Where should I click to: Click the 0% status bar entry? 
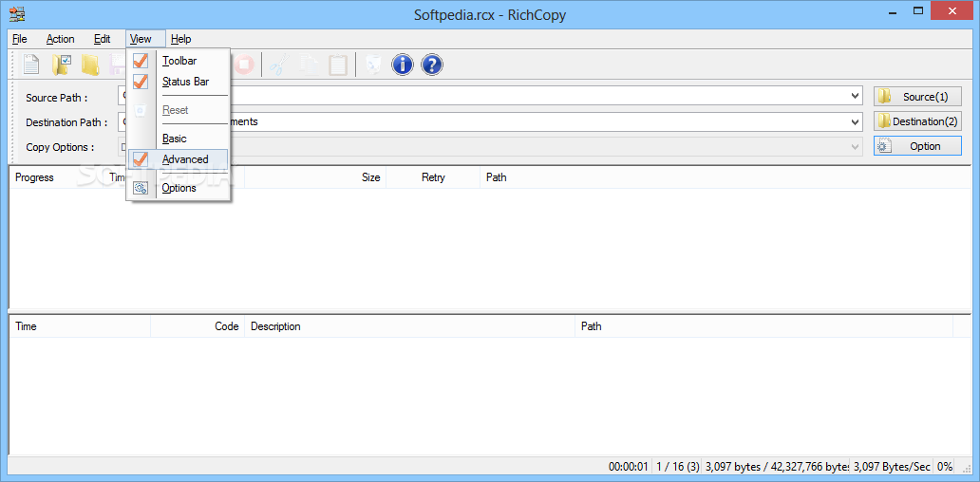point(944,467)
